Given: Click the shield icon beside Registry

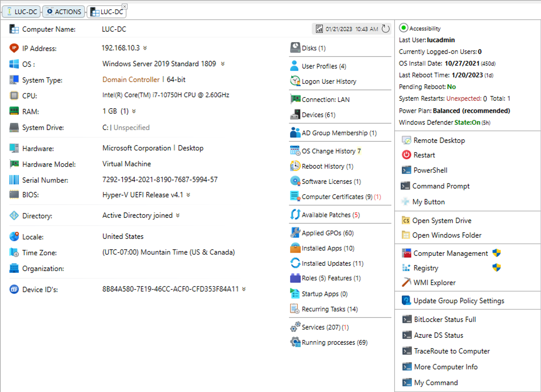Looking at the screenshot, I should tap(496, 267).
